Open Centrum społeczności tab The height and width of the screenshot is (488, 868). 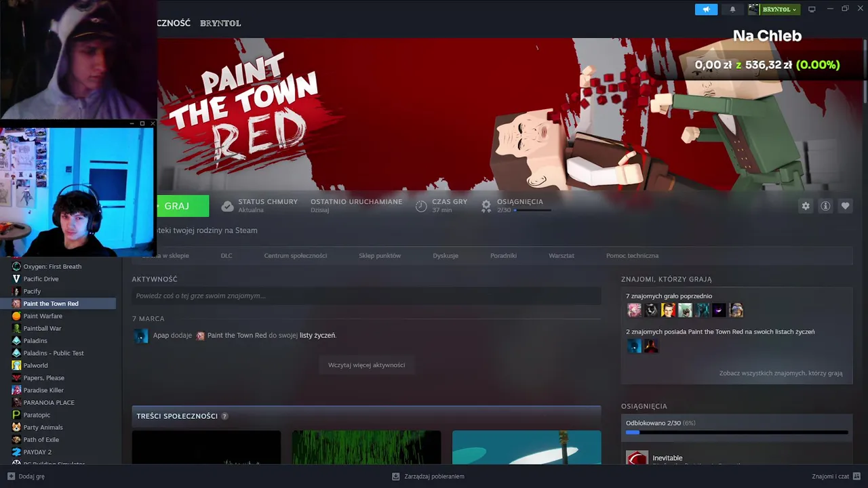(x=296, y=256)
